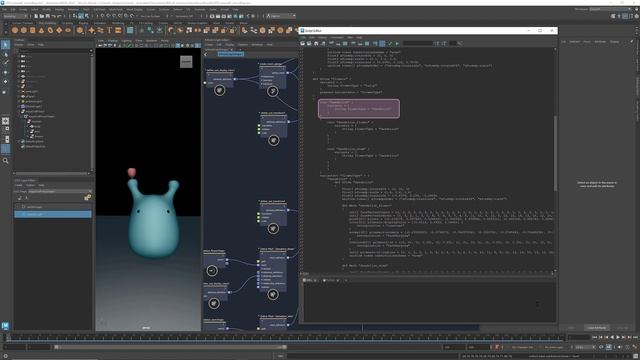Open the File menu in the main menu bar

[x=4, y=9]
